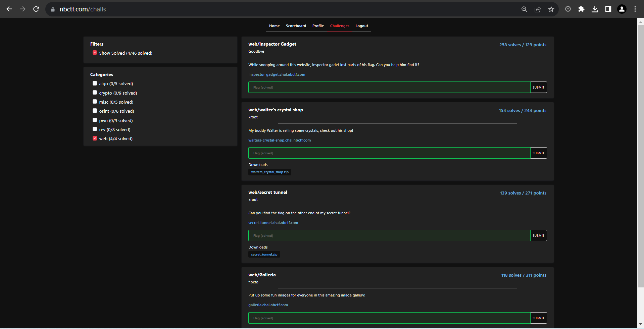The width and height of the screenshot is (644, 329).
Task: Click the 'Filters' heading
Action: pyautogui.click(x=97, y=44)
